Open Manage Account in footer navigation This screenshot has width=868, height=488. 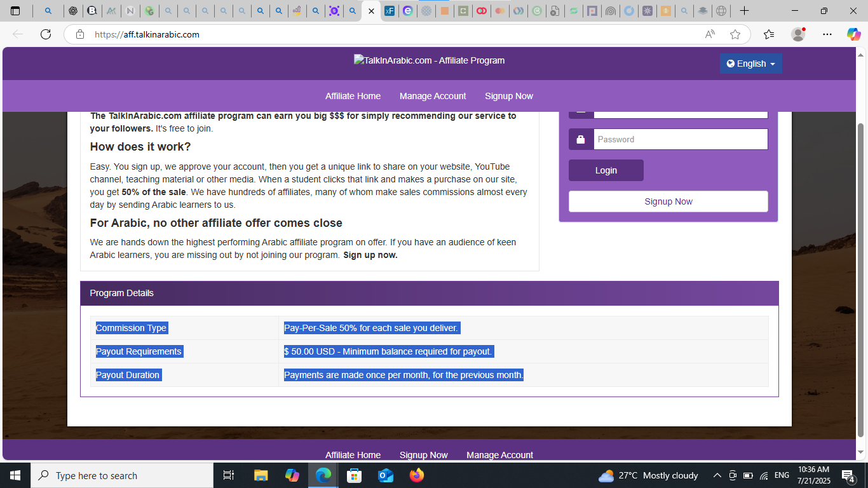tap(499, 455)
